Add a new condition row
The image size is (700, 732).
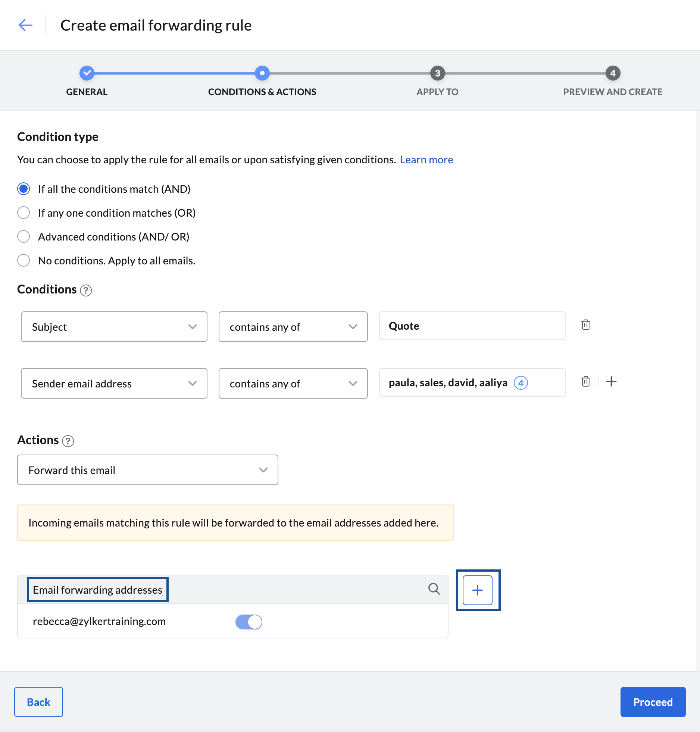coord(612,381)
